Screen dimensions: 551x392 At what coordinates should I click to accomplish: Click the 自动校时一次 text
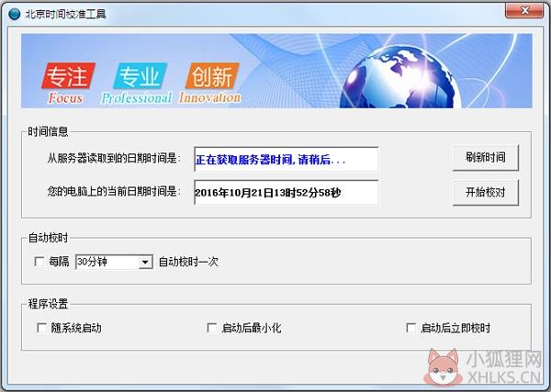(188, 262)
